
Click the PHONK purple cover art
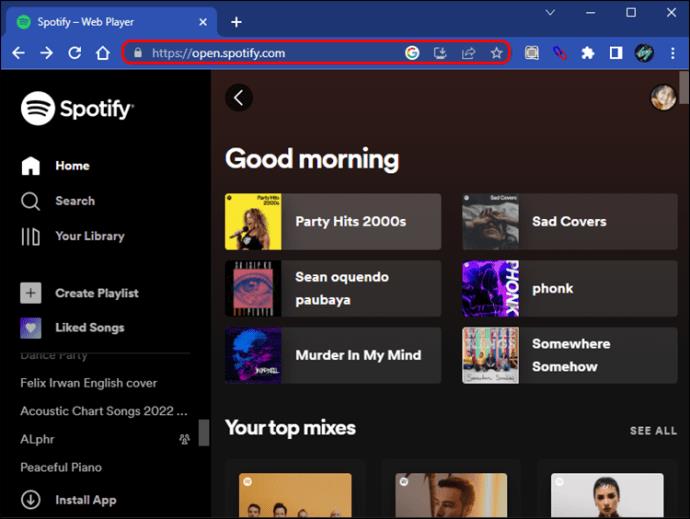click(x=490, y=288)
